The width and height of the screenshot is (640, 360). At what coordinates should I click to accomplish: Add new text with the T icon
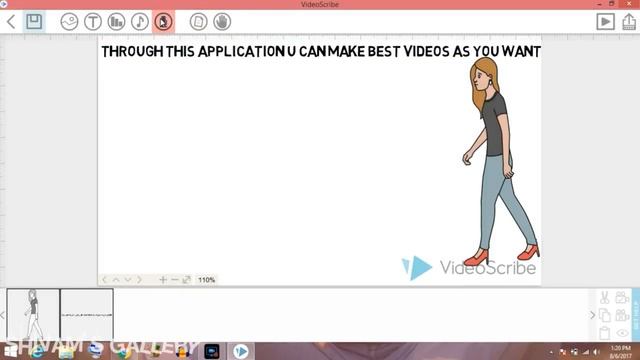(93, 22)
